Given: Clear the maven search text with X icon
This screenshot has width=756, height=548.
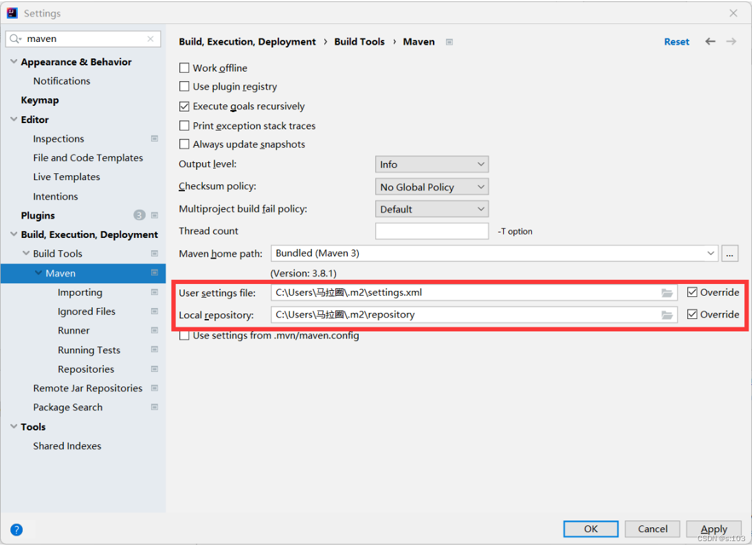Looking at the screenshot, I should tap(151, 39).
